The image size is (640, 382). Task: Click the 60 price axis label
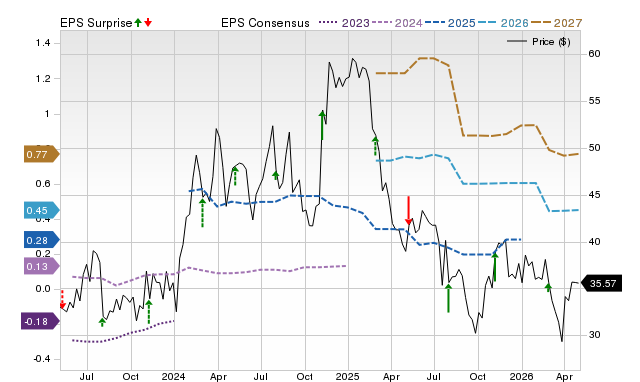[594, 54]
